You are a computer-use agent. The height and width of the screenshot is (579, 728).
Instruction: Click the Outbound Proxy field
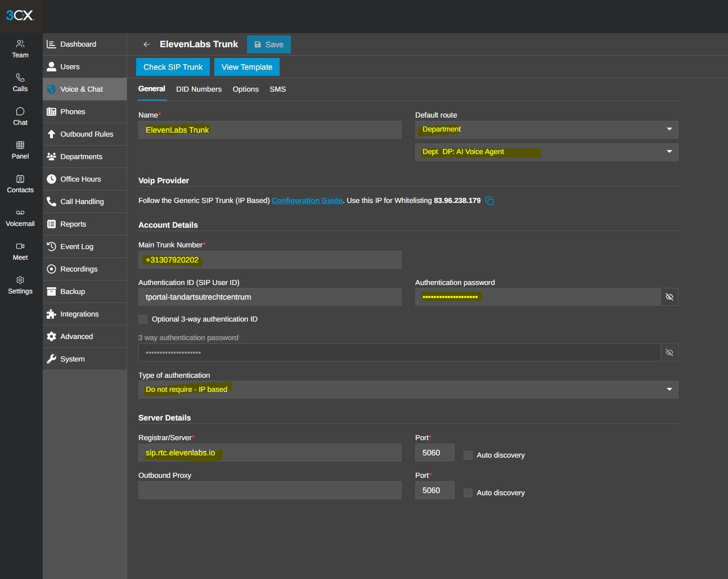click(x=270, y=490)
